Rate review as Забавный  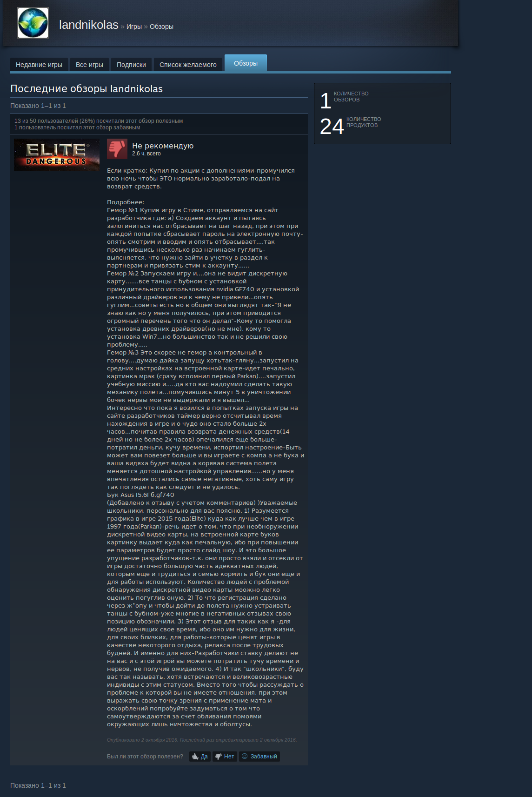click(x=259, y=757)
